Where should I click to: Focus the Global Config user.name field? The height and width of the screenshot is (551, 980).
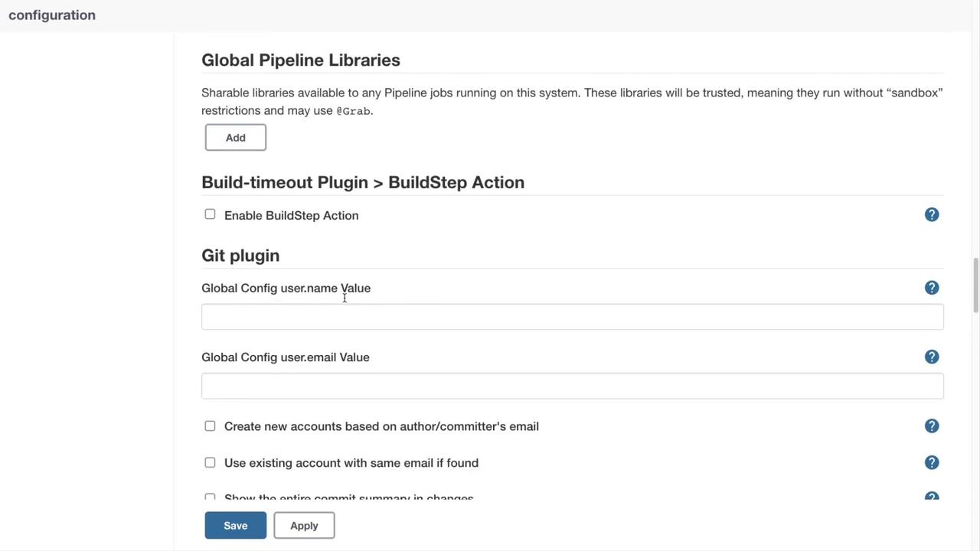pos(572,317)
